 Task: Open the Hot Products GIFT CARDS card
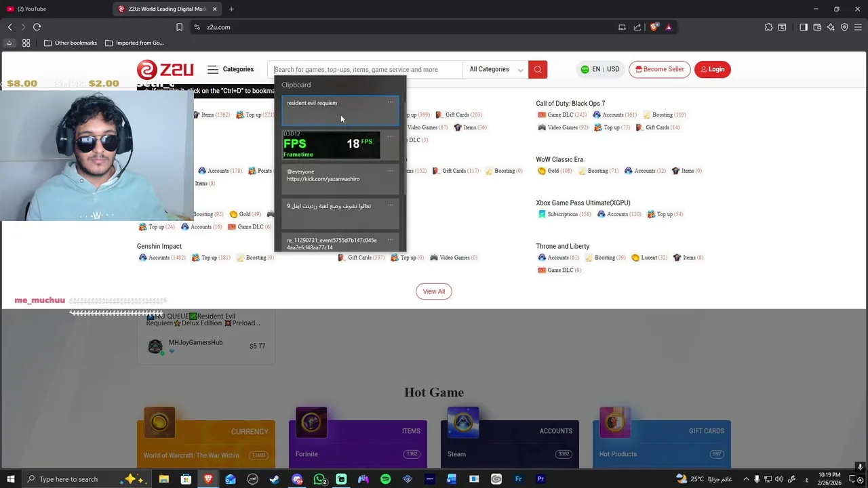tap(662, 444)
